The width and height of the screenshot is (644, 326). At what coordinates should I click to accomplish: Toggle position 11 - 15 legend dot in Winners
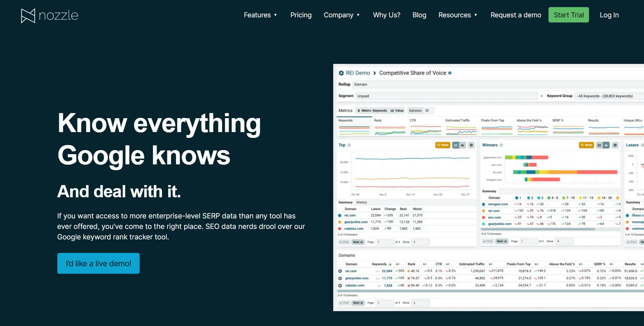coord(580,198)
